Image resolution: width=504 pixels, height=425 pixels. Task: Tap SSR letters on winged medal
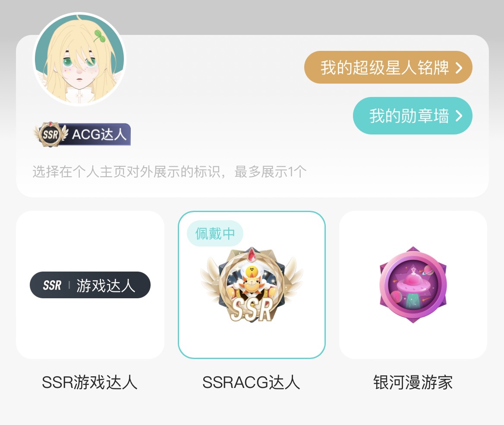tap(252, 309)
